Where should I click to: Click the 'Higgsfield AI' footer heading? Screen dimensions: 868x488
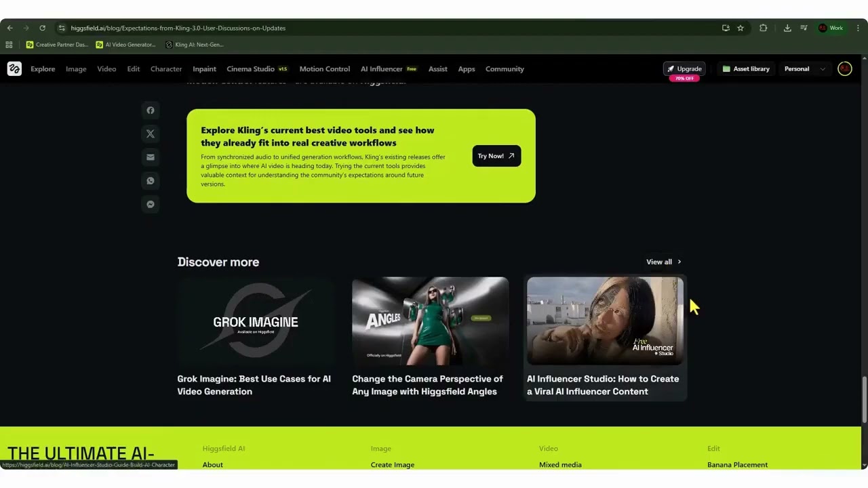tap(224, 449)
